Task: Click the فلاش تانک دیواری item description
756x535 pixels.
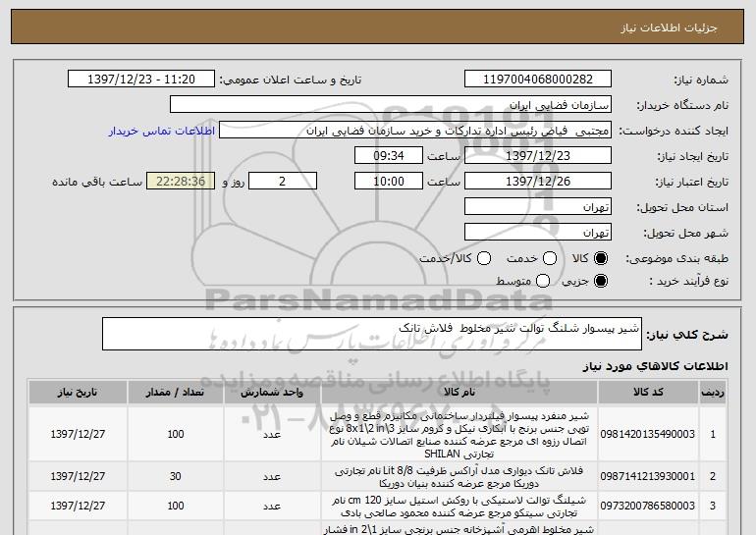Action: [459, 476]
